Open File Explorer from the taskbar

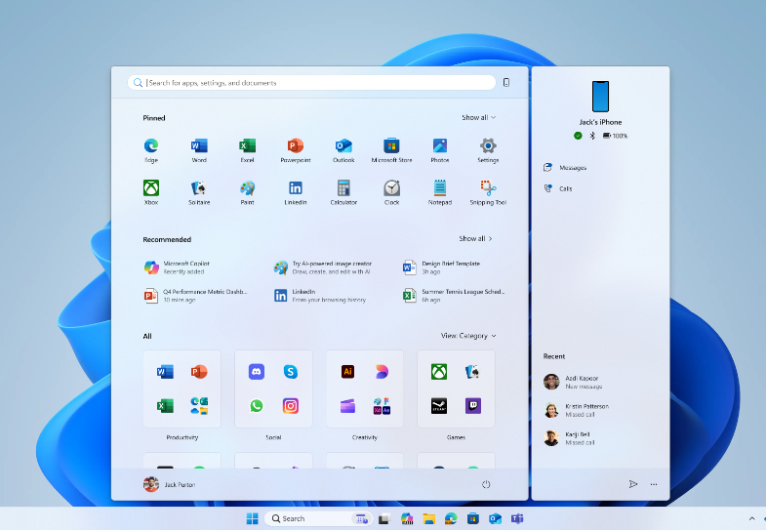429,518
